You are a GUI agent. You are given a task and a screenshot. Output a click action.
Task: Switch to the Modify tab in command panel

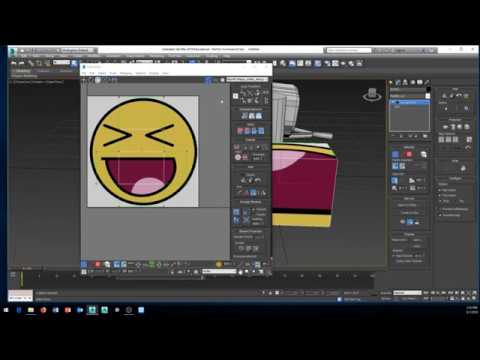(x=398, y=82)
